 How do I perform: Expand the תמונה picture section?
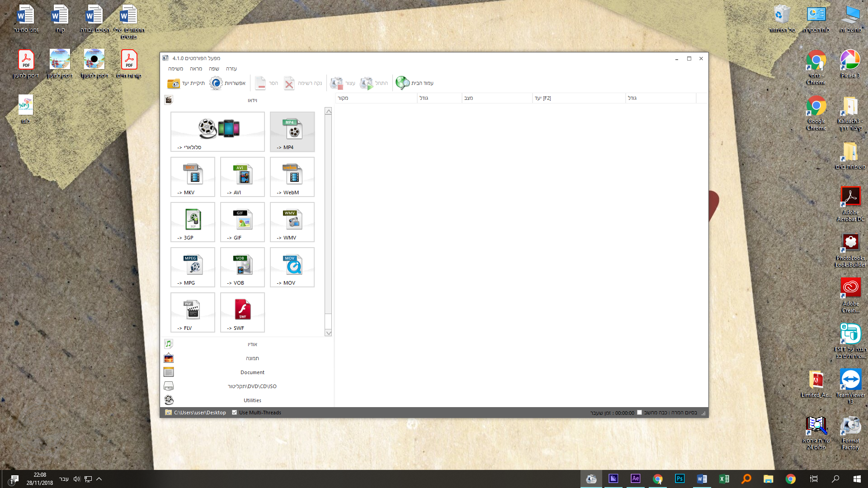(x=252, y=358)
